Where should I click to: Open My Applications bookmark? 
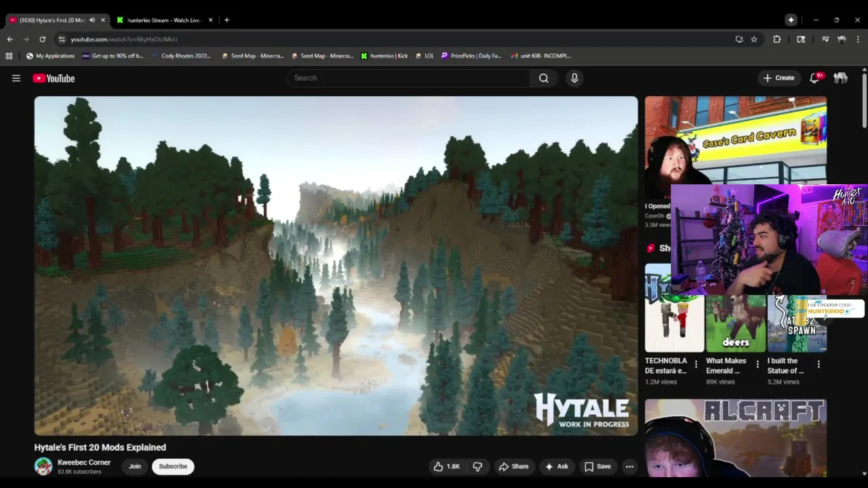pos(51,56)
